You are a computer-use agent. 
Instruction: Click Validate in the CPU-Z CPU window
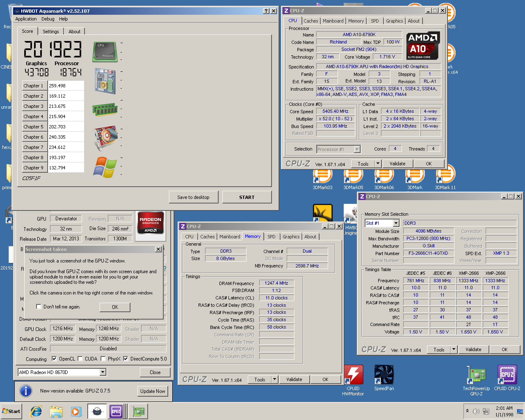pyautogui.click(x=397, y=164)
